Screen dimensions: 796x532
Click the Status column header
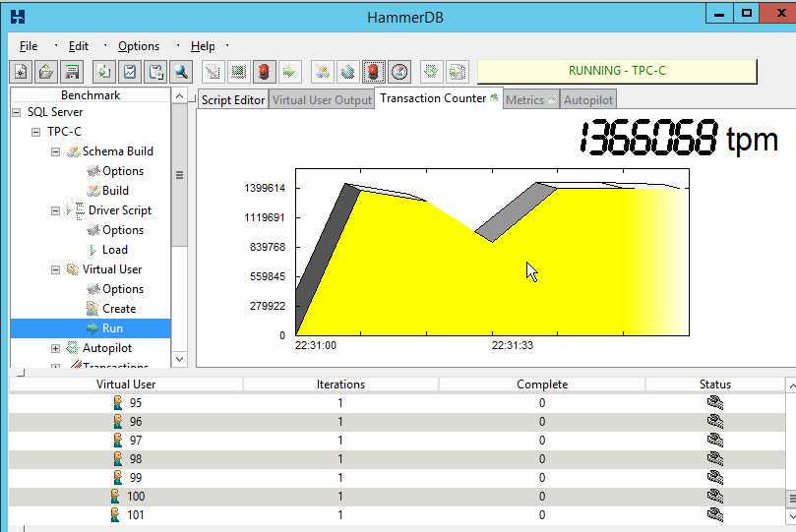[714, 384]
